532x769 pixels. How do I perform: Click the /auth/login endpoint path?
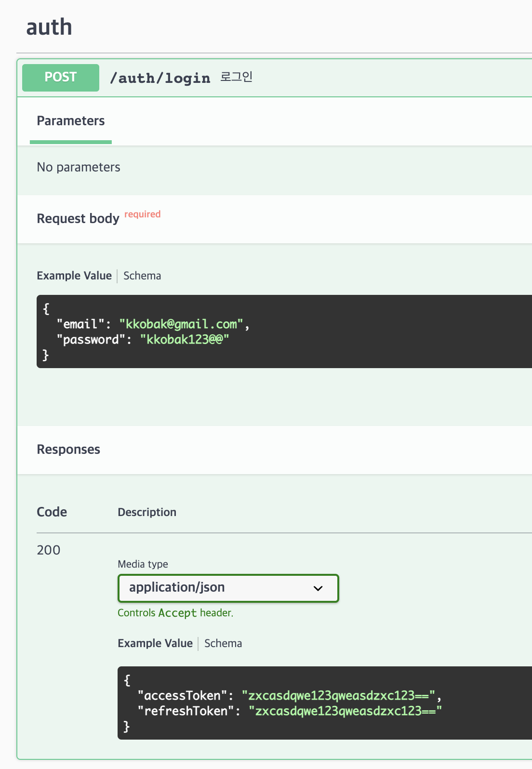pos(160,78)
